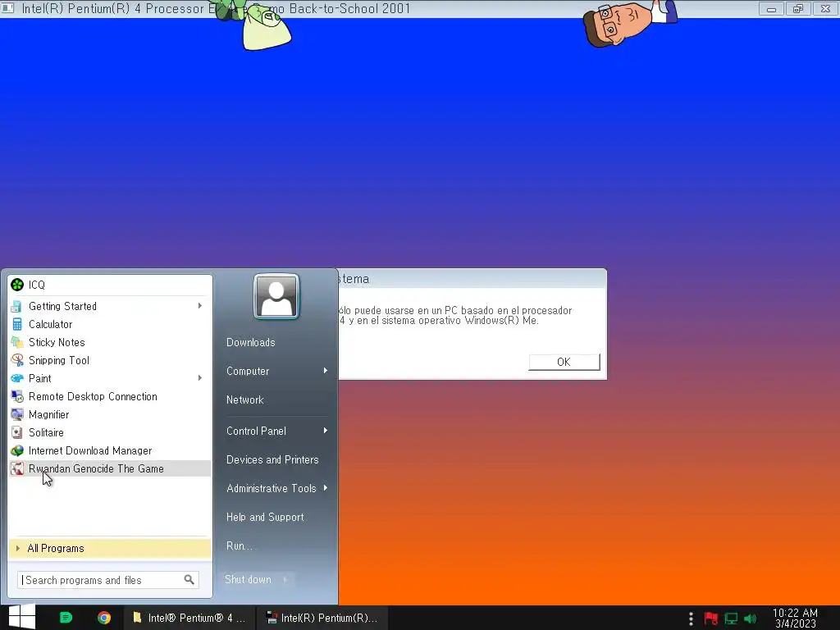Image resolution: width=840 pixels, height=630 pixels.
Task: Expand All Programs list
Action: click(x=110, y=548)
